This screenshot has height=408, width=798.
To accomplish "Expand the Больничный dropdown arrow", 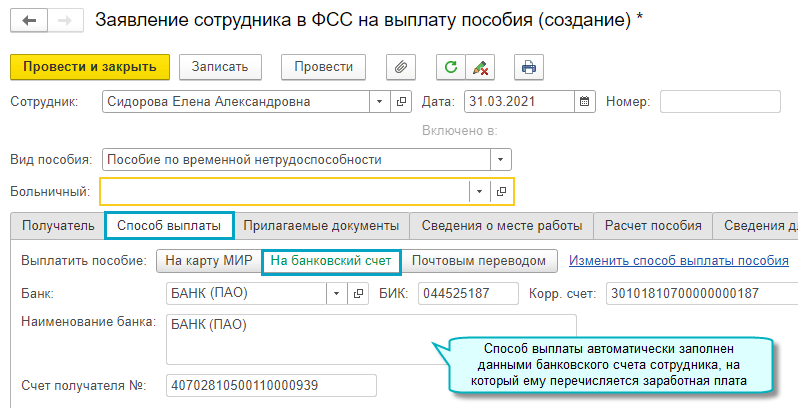I will click(x=479, y=191).
